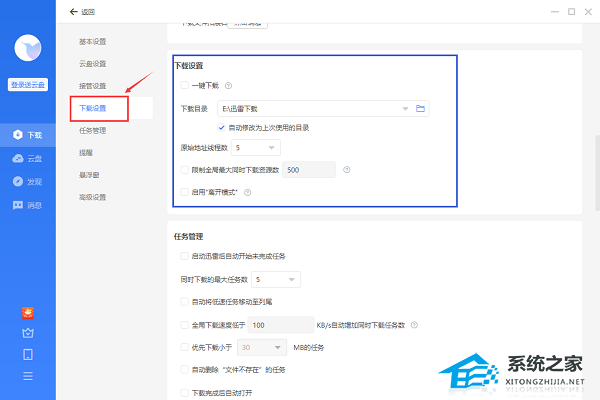Click the crown VIP icon
The height and width of the screenshot is (400, 600).
point(28,333)
